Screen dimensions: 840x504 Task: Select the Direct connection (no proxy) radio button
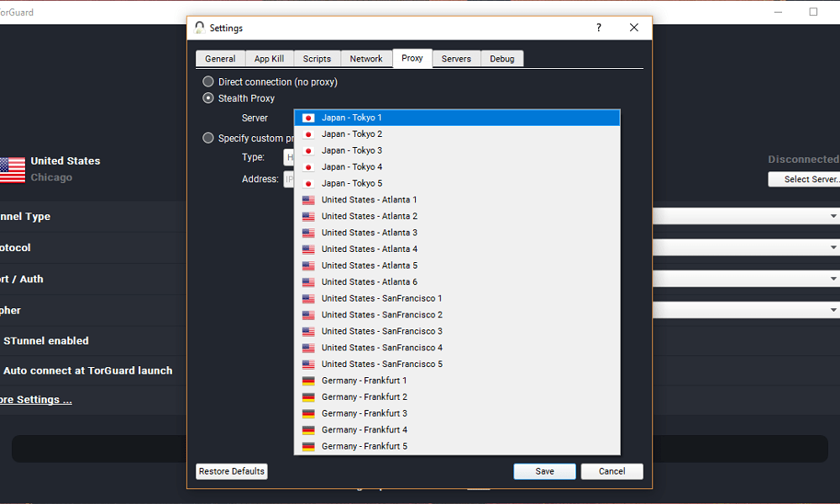pos(207,81)
